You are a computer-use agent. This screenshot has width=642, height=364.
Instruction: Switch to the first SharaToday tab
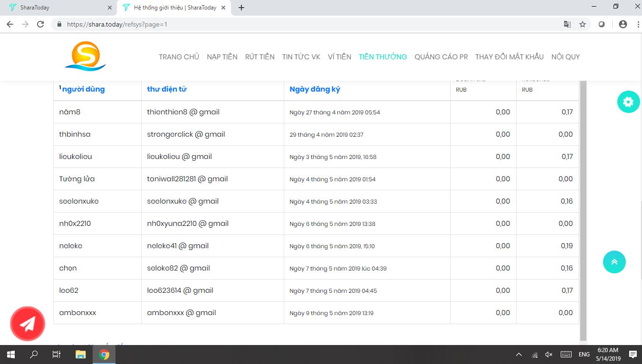point(58,8)
